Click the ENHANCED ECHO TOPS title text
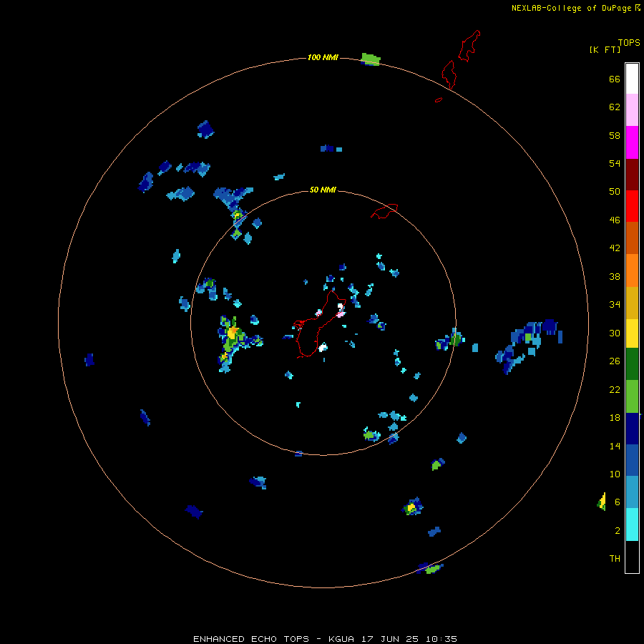The image size is (644, 644). pos(251,639)
